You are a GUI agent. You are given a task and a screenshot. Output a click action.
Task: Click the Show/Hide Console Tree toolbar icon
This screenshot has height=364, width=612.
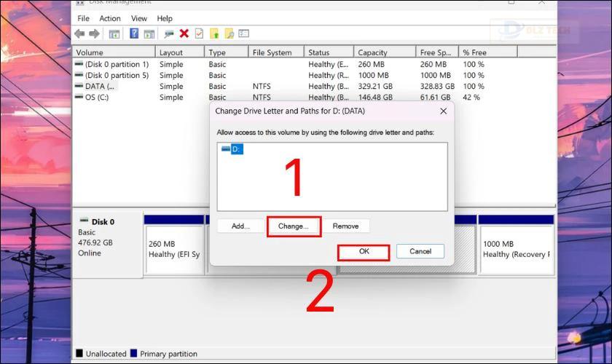tap(114, 34)
